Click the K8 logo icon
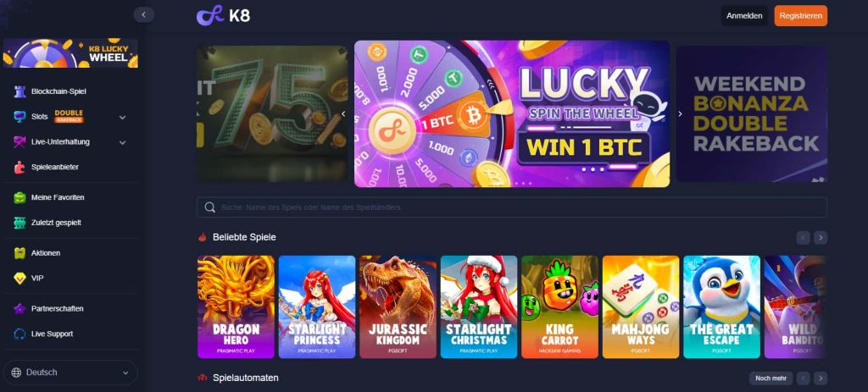868x392 pixels. [210, 15]
